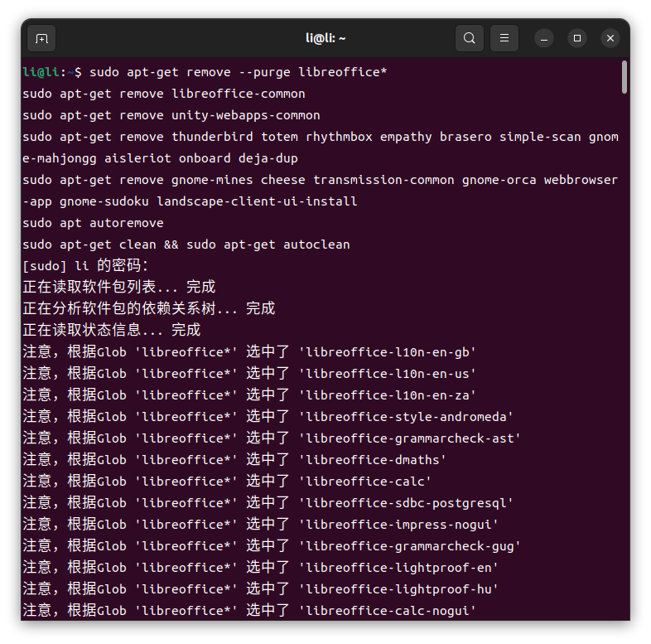Close the terminal window
The width and height of the screenshot is (651, 644).
[x=610, y=38]
